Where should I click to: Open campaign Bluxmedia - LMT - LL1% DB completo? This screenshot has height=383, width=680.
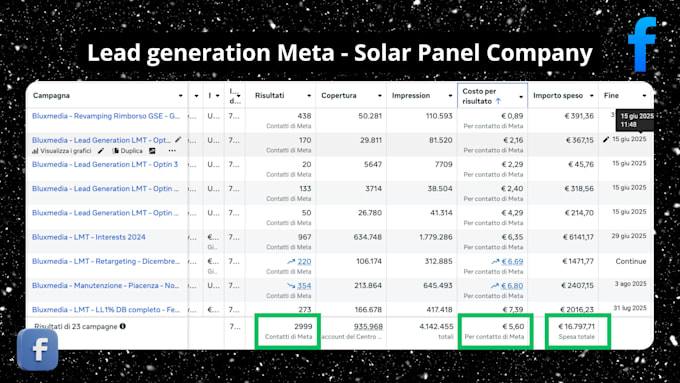(x=105, y=310)
